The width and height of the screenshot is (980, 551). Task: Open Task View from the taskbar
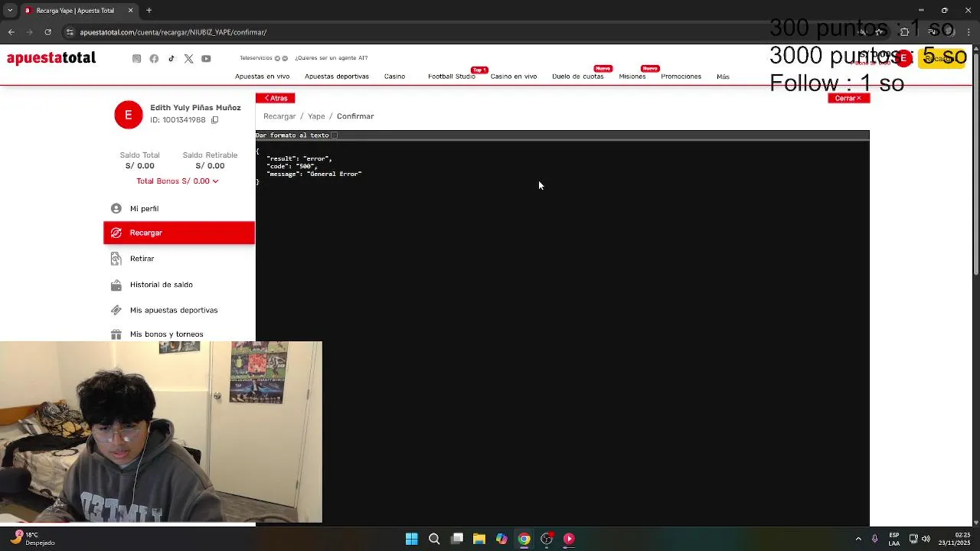coord(457,539)
